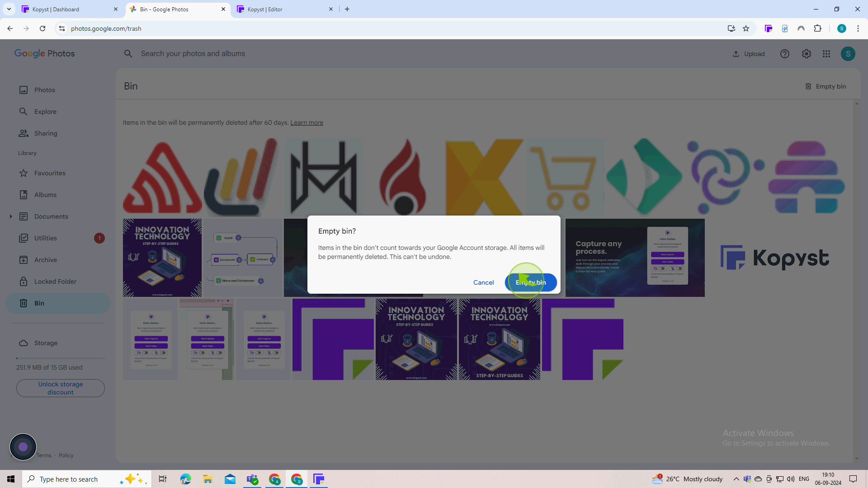
Task: Open Locked Folder in the sidebar
Action: point(58,282)
